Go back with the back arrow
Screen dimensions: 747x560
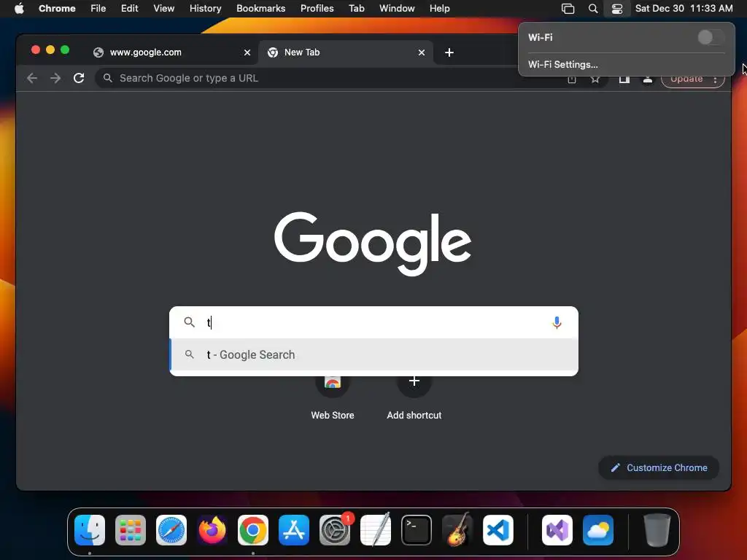point(32,78)
